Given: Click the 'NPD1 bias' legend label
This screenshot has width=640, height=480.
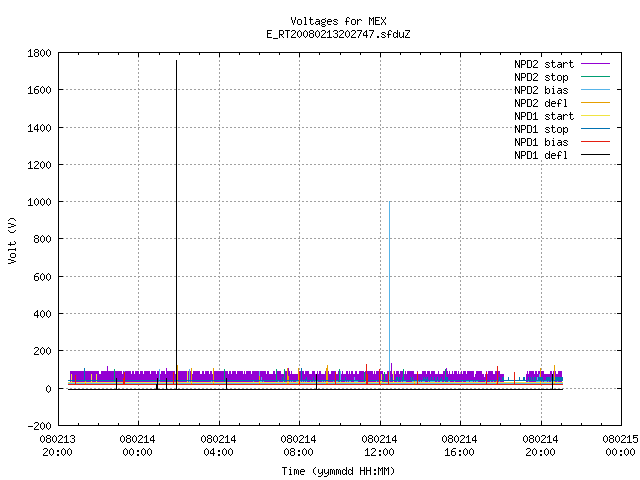Looking at the screenshot, I should [x=541, y=142].
